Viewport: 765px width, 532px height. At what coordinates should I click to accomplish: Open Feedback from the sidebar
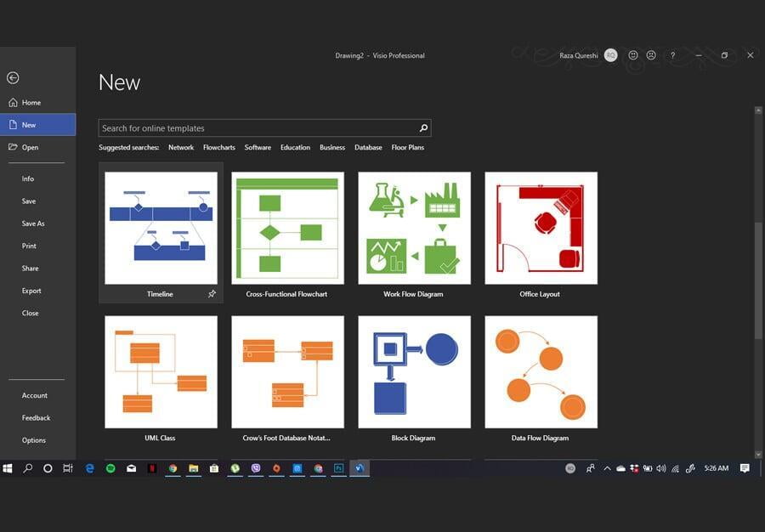click(37, 418)
